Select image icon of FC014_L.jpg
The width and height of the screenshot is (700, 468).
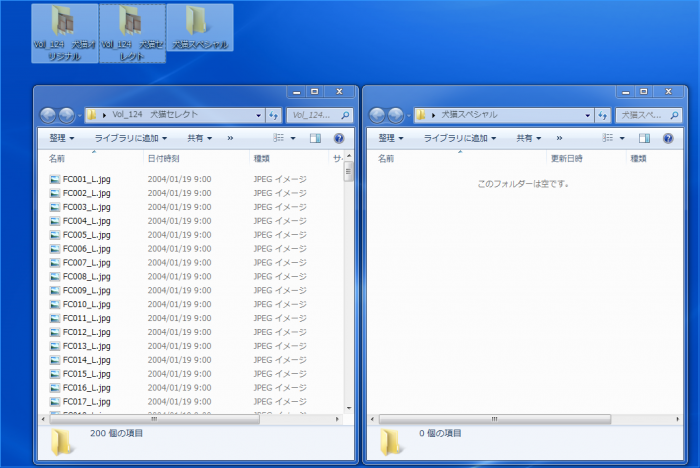coord(54,360)
